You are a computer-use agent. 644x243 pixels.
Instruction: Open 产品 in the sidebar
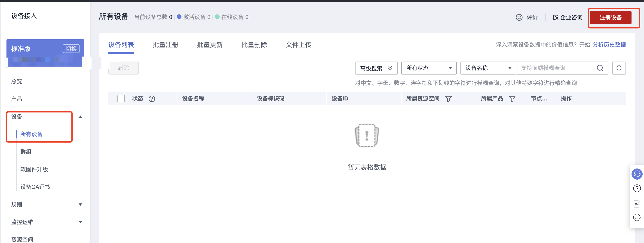pos(16,99)
